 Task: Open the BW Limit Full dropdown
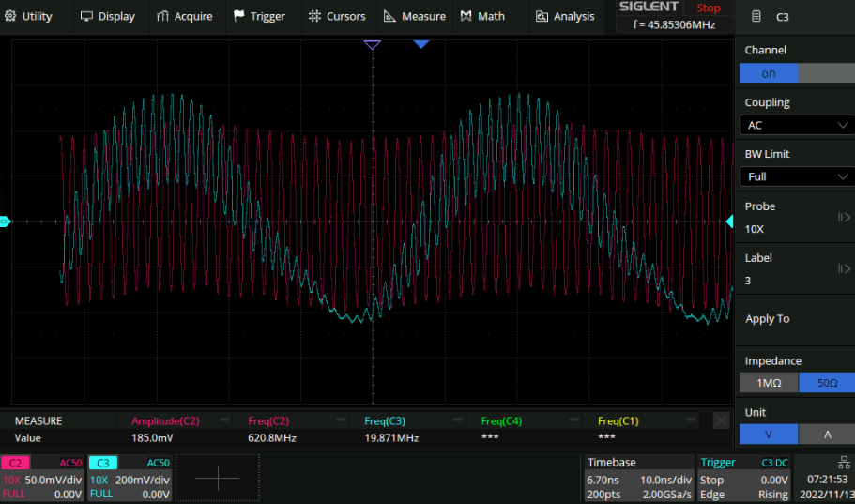[794, 176]
